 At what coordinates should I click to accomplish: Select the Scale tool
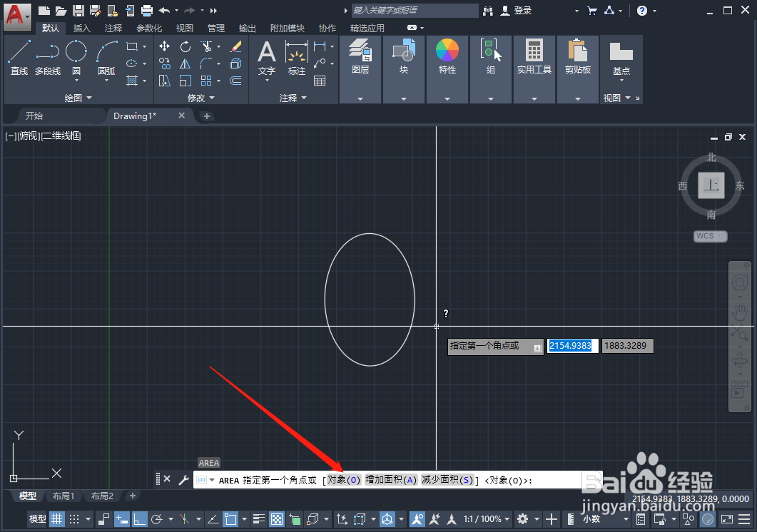(x=186, y=81)
